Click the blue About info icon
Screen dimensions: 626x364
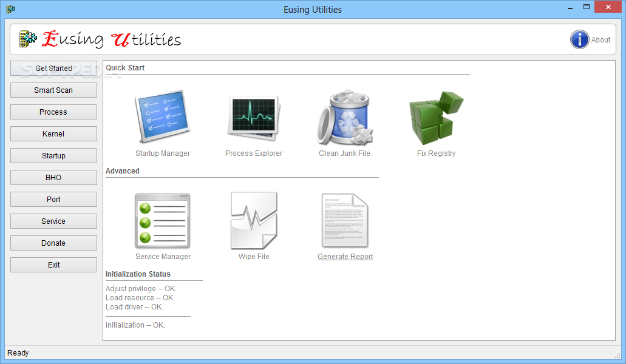580,39
